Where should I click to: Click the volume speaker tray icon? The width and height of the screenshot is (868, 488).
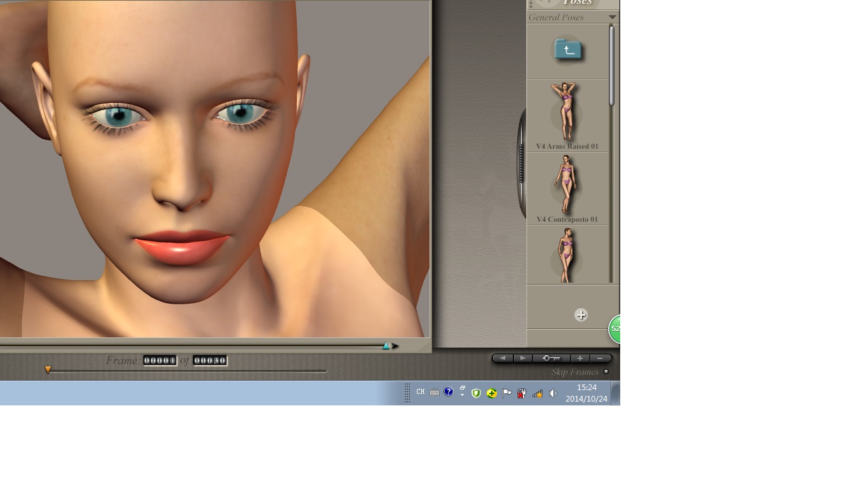click(x=553, y=393)
